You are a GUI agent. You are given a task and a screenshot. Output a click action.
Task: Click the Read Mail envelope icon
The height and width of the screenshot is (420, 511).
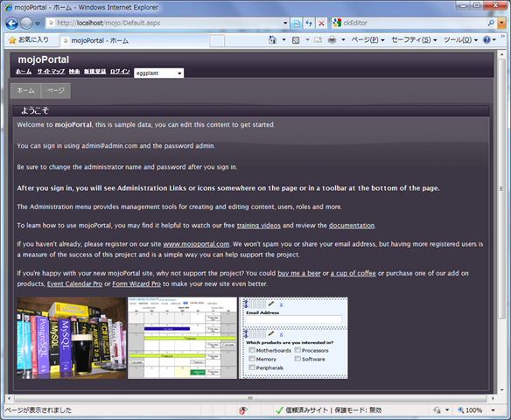(318, 39)
